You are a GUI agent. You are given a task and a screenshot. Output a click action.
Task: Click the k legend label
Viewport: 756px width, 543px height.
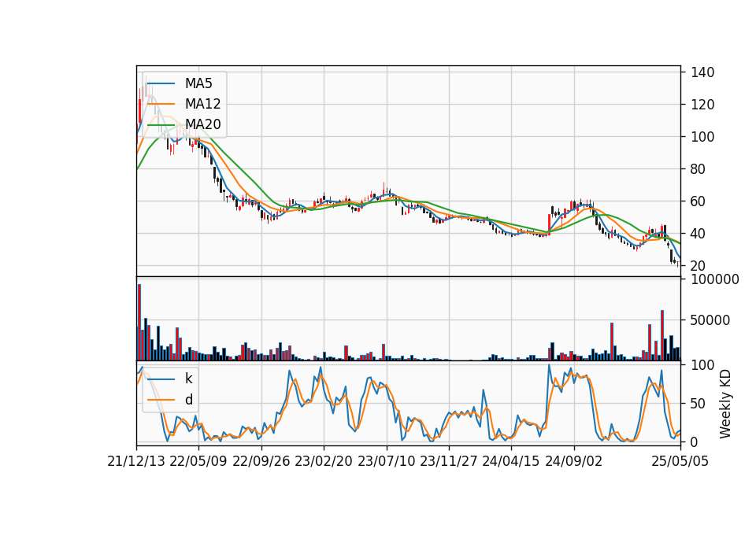(188, 379)
